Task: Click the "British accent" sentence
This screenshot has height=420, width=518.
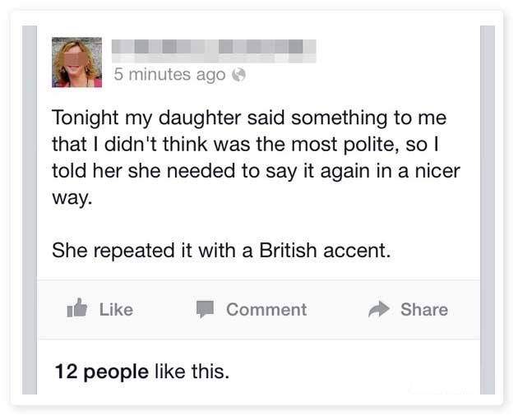Action: (x=220, y=251)
